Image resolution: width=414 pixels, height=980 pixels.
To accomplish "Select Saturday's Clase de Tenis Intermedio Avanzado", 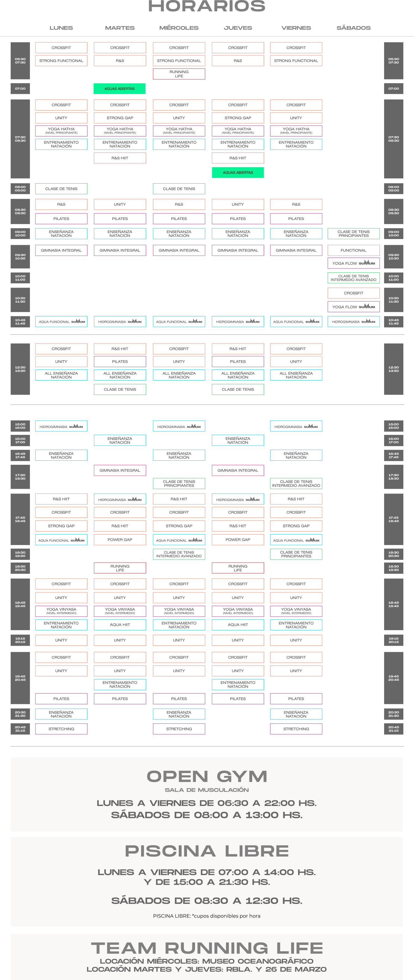I will click(x=353, y=278).
